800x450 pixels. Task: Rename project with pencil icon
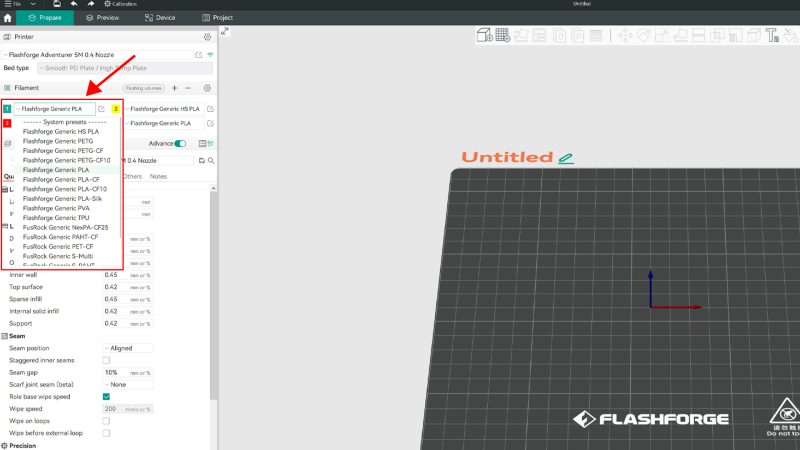pos(566,158)
